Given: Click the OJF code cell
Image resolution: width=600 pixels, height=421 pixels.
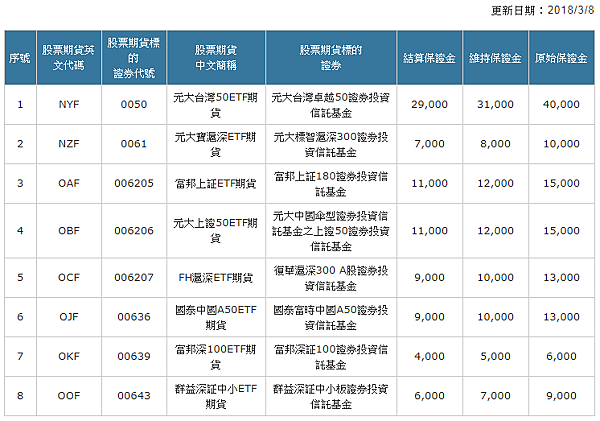Looking at the screenshot, I should (69, 317).
